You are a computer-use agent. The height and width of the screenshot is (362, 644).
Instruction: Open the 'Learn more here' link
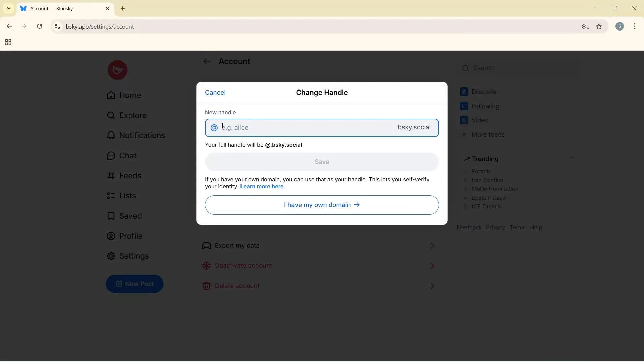[263, 187]
